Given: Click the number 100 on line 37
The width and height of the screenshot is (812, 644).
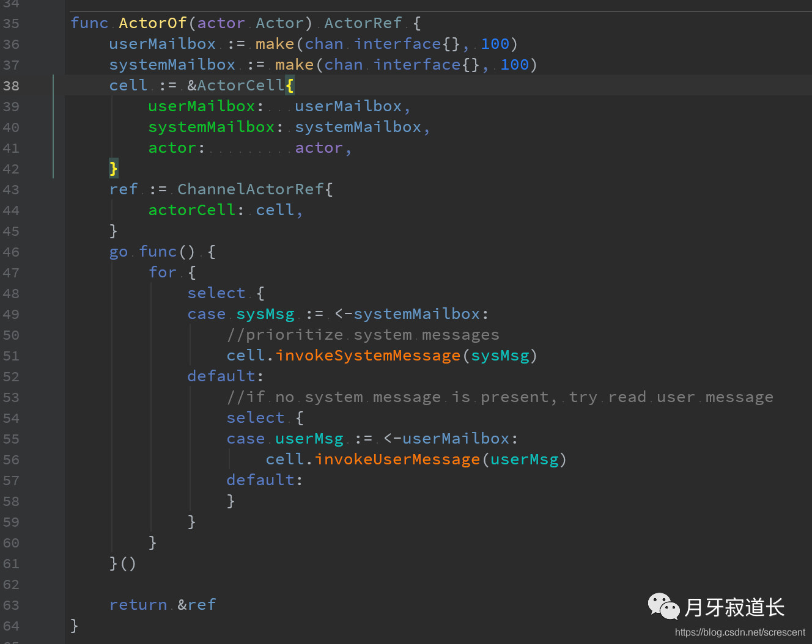Looking at the screenshot, I should (515, 65).
